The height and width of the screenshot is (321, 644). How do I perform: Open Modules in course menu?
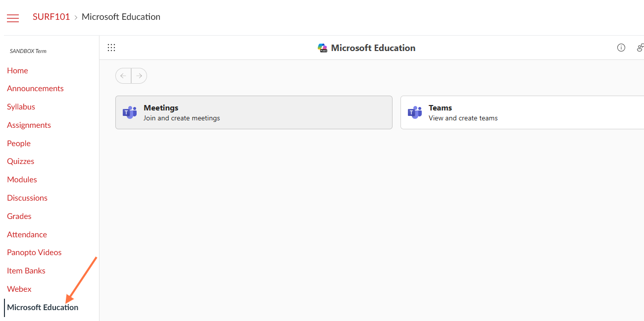click(22, 179)
